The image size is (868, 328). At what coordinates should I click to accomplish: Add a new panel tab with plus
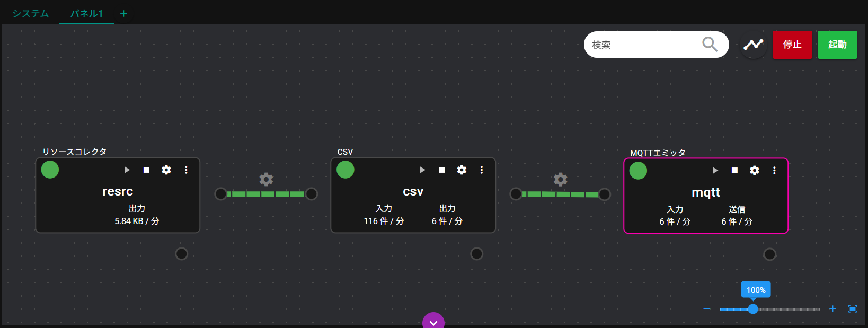(123, 14)
